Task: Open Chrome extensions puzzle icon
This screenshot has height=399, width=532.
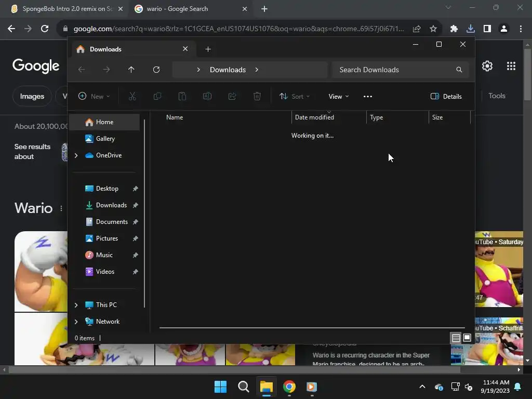Action: click(454, 29)
